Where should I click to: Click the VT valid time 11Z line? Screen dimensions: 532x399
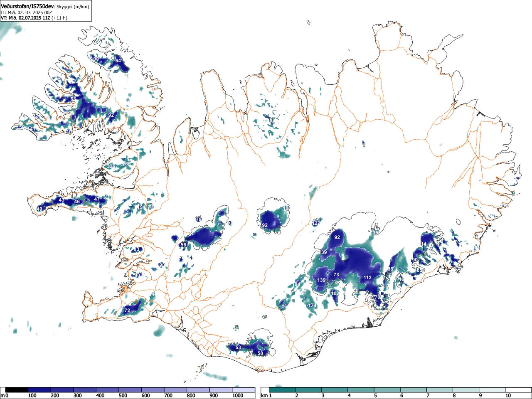tap(34, 18)
